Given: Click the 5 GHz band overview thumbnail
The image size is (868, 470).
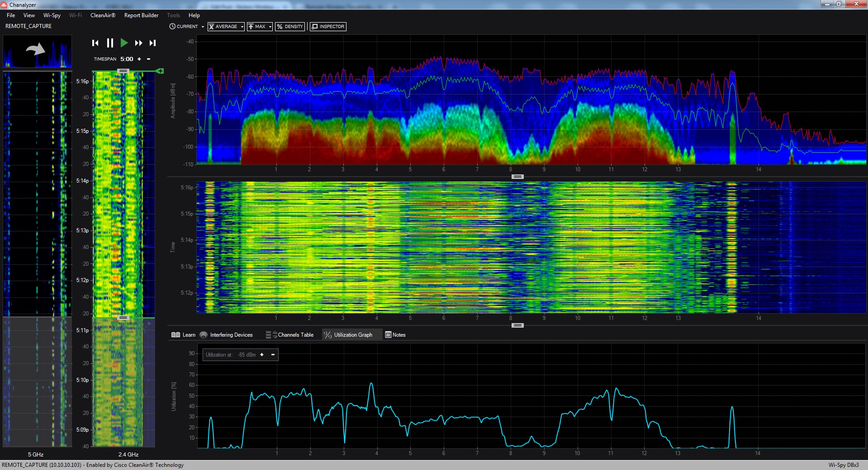Looking at the screenshot, I should pyautogui.click(x=37, y=52).
